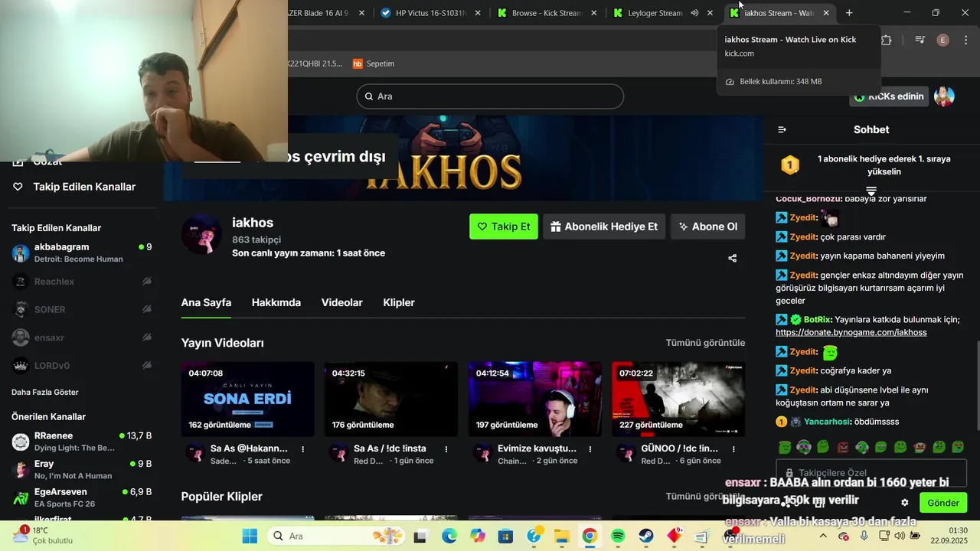
Task: Open options menu for Sa As / !dc !insta video
Action: (446, 449)
